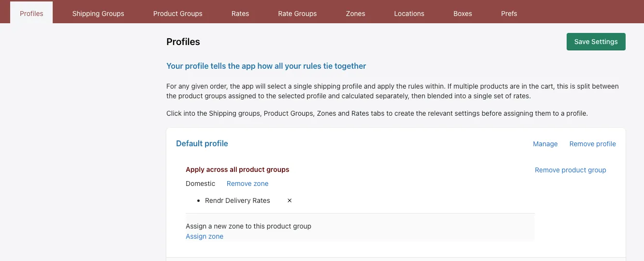Switch to the Shipping Groups tab
Screen dimensions: 644x261
tap(98, 14)
